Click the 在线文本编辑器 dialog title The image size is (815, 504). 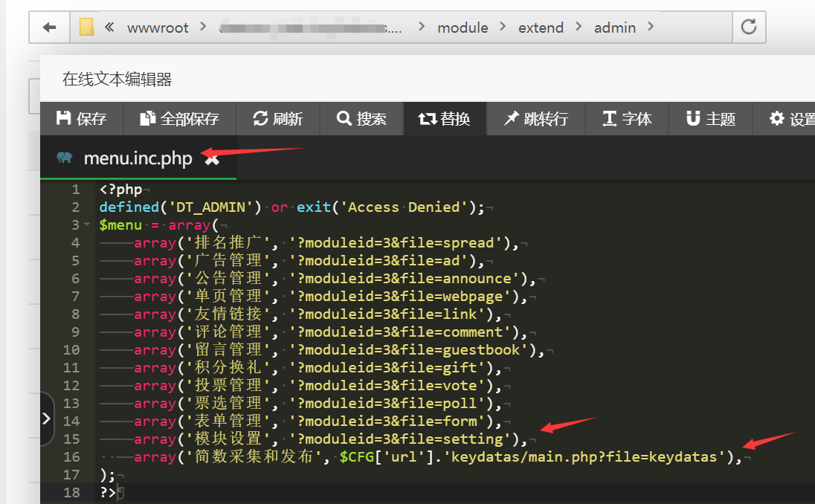117,80
